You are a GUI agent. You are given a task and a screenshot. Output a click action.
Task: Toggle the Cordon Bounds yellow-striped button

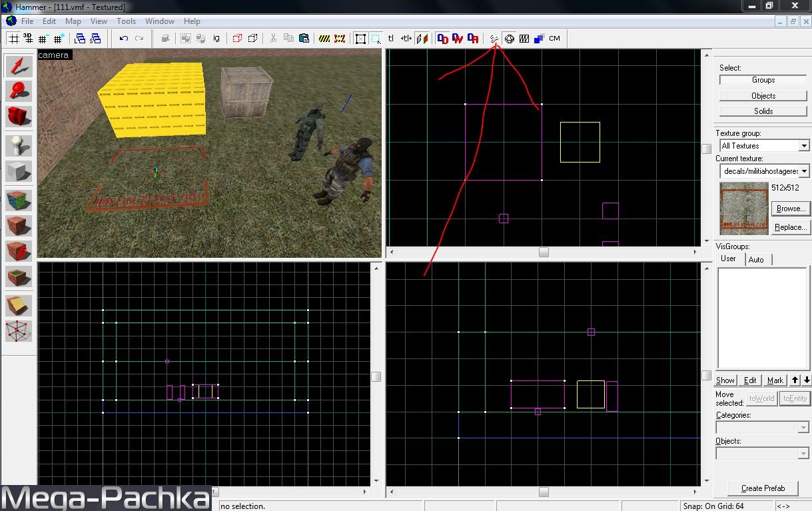click(324, 39)
